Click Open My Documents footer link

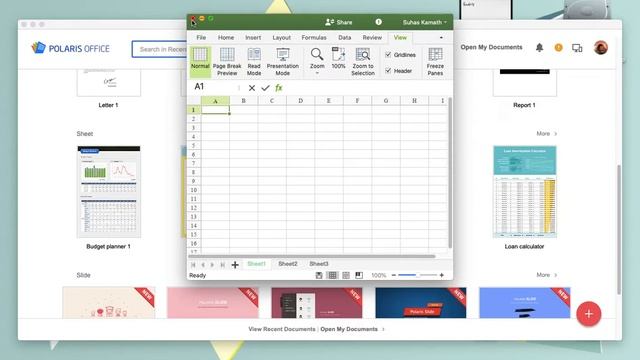(x=349, y=329)
